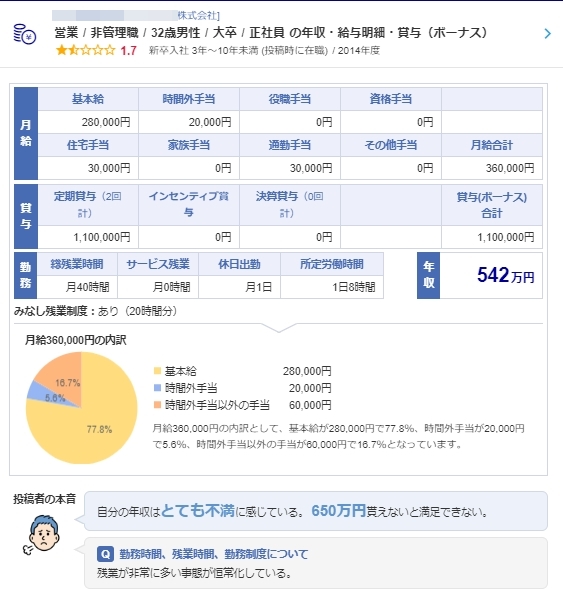Click the star rating icons
Screen dimensions: 563x597
point(85,50)
